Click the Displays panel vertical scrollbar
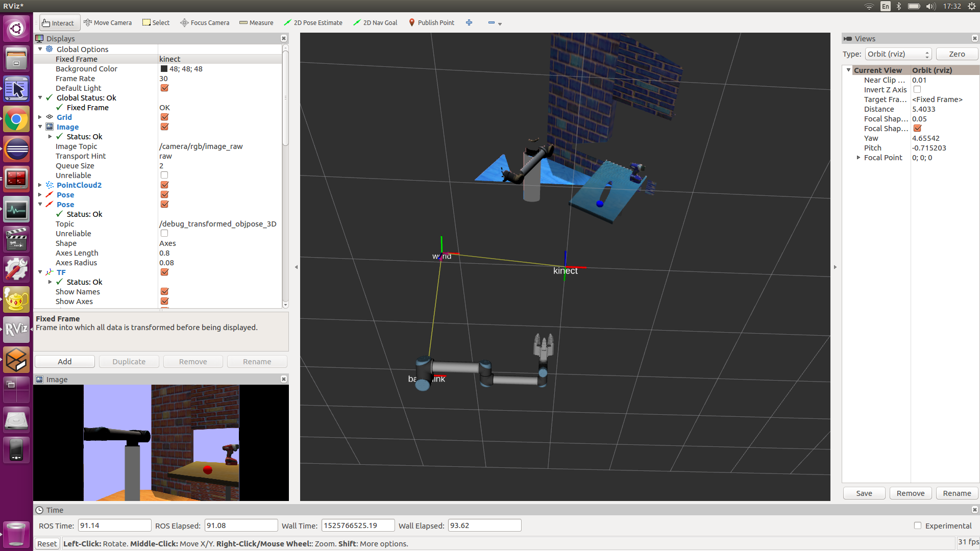This screenshot has width=980, height=551. pos(285,97)
